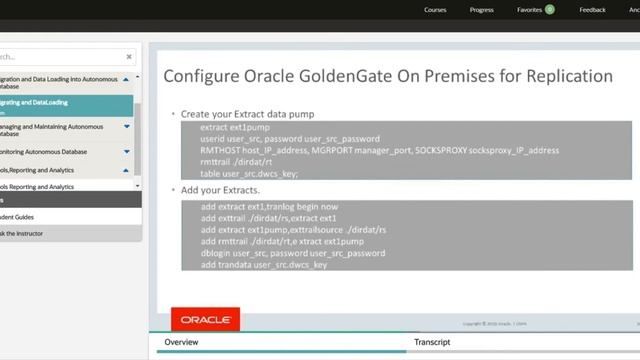Switch to the Transcript tab
This screenshot has height=360, width=640.
point(432,342)
